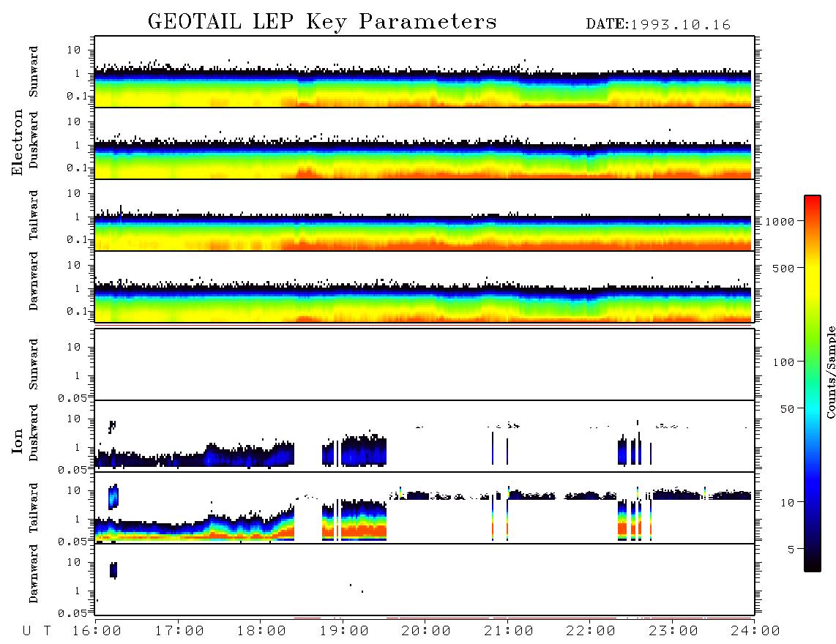Select the Electron "Tailward" panel label

coord(34,215)
